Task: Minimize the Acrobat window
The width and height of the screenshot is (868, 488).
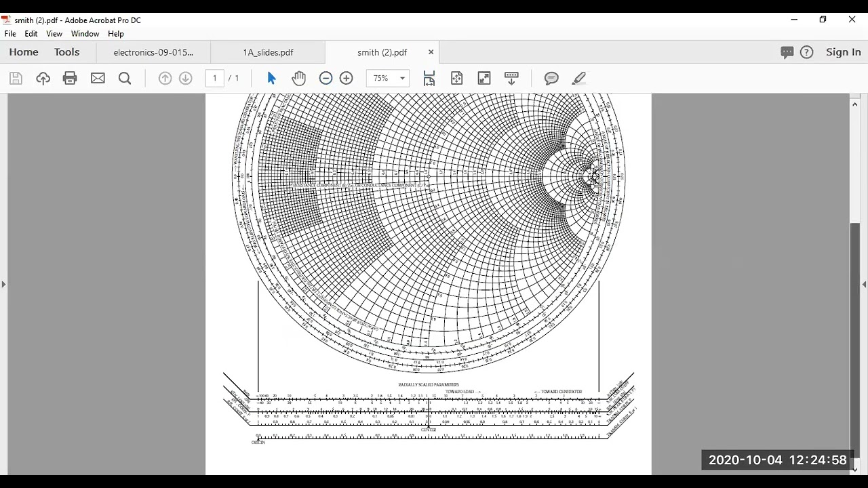Action: point(794,20)
